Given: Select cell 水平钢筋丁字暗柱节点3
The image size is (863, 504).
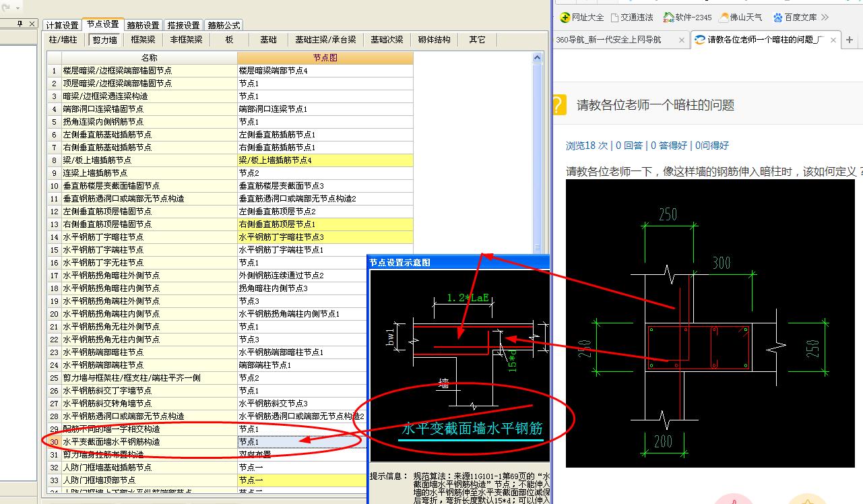Looking at the screenshot, I should [x=325, y=237].
